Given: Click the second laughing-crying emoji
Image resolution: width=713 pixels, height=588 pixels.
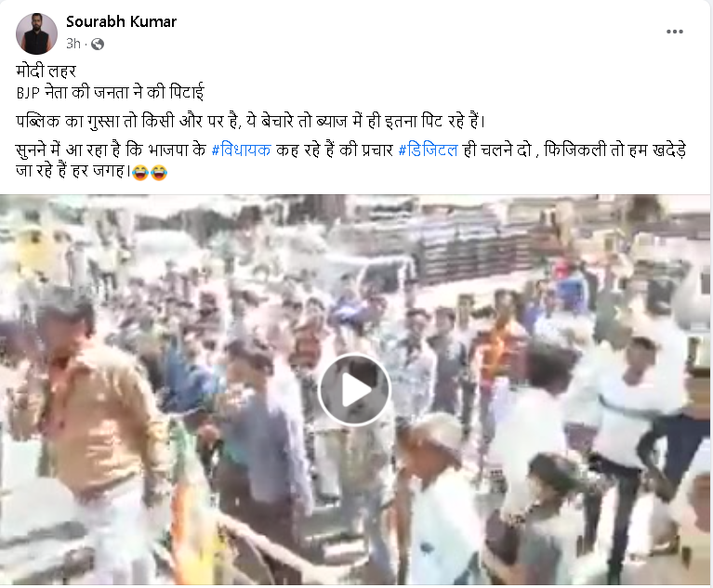Looking at the screenshot, I should click(x=159, y=173).
